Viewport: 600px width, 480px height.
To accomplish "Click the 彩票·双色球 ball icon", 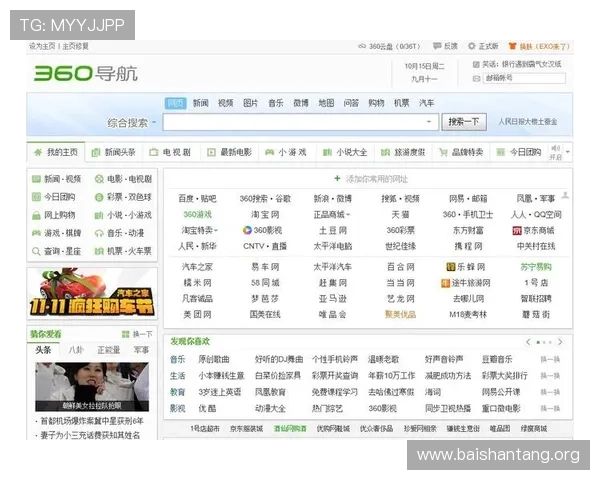I will click(99, 197).
